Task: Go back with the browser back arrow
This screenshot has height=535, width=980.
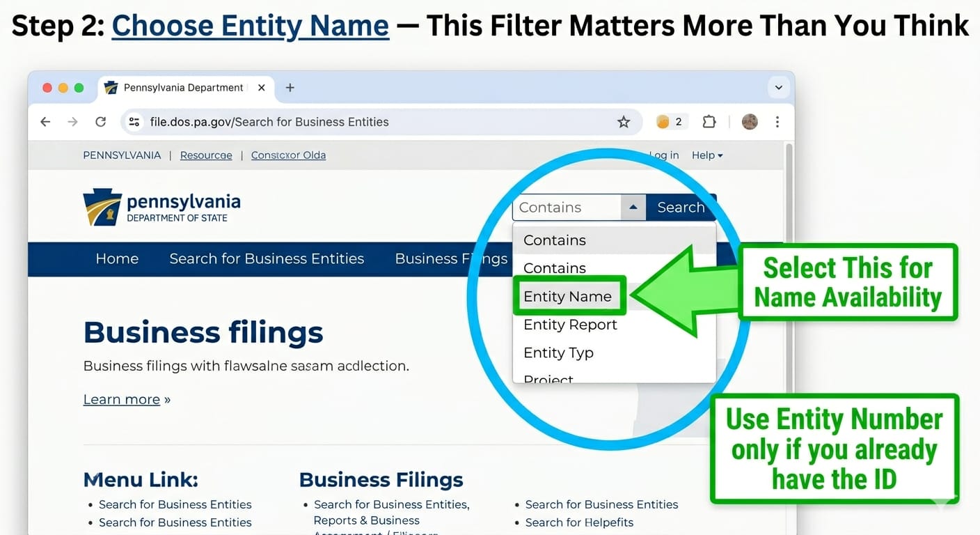Action: click(x=45, y=122)
